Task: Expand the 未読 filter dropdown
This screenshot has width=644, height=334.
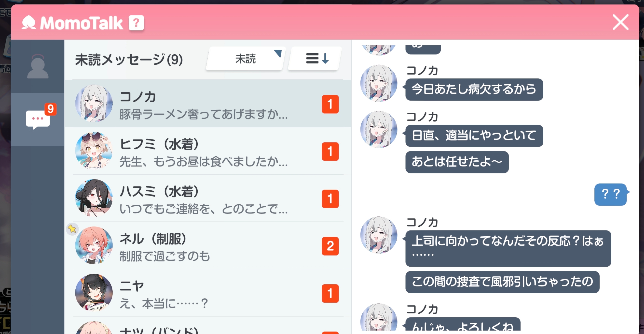Action: click(246, 58)
